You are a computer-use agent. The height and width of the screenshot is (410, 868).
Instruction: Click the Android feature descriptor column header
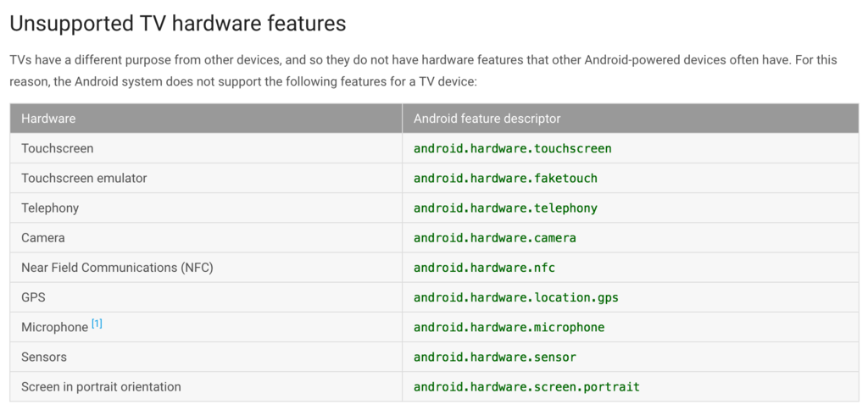click(x=487, y=119)
